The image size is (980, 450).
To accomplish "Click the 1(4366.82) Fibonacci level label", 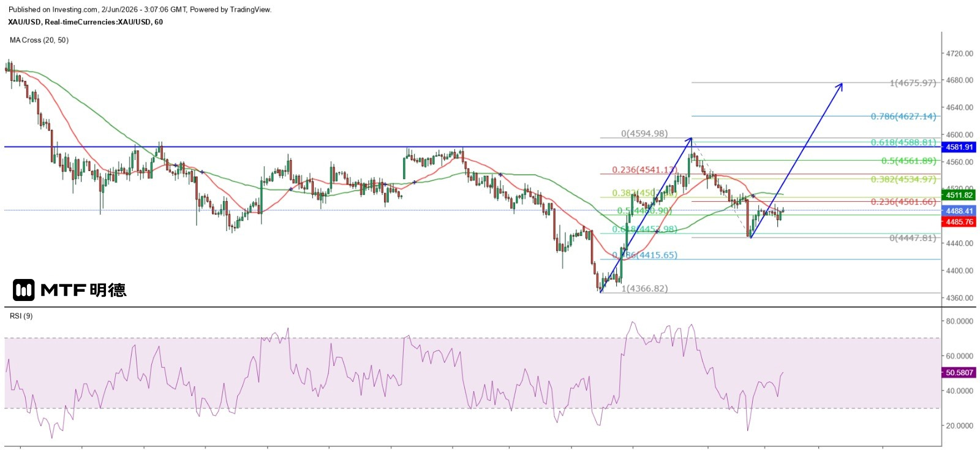I will click(644, 289).
